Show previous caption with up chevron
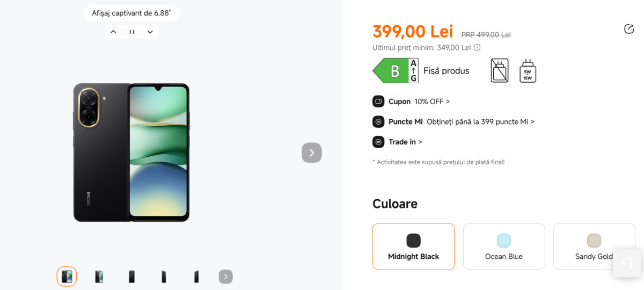644x290 pixels. pos(113,32)
